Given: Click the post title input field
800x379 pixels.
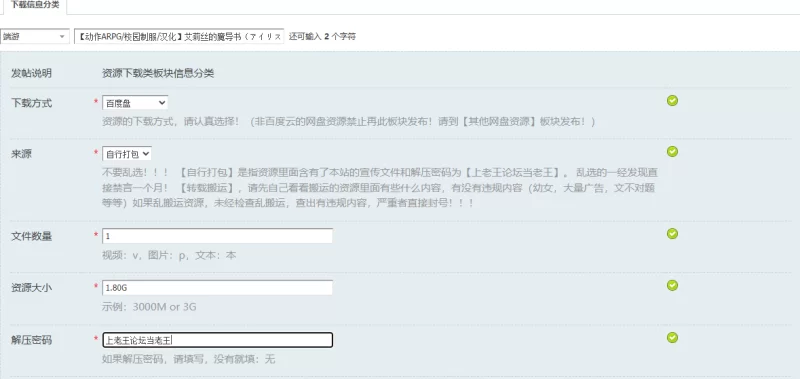Looking at the screenshot, I should coord(179,36).
